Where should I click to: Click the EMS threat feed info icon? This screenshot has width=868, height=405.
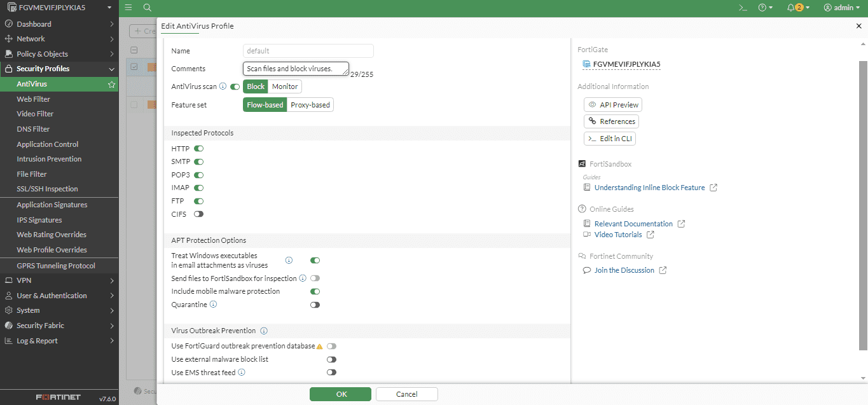[242, 373]
